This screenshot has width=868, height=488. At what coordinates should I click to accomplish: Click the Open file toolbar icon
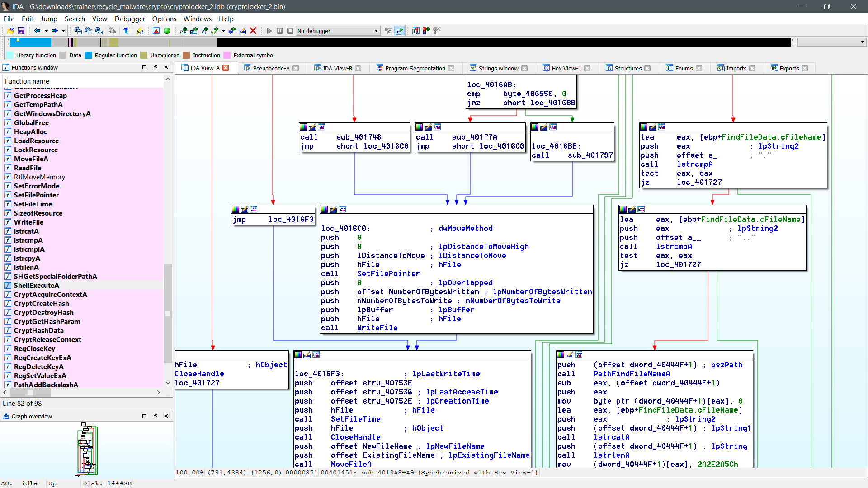10,31
